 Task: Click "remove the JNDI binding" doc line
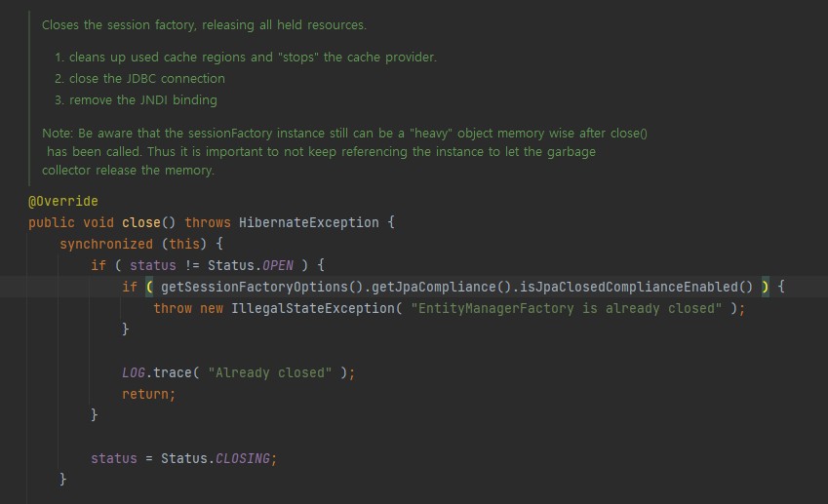142,99
